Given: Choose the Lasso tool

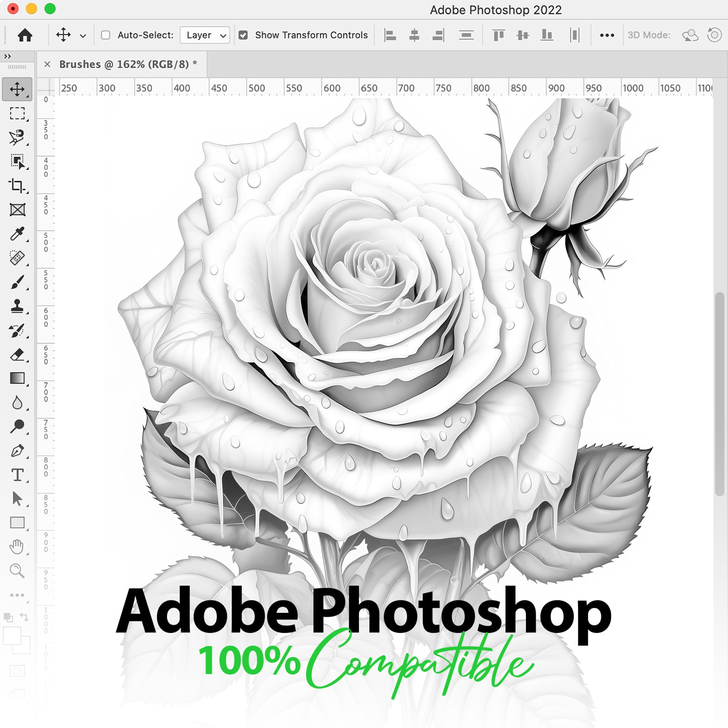Looking at the screenshot, I should pyautogui.click(x=17, y=138).
